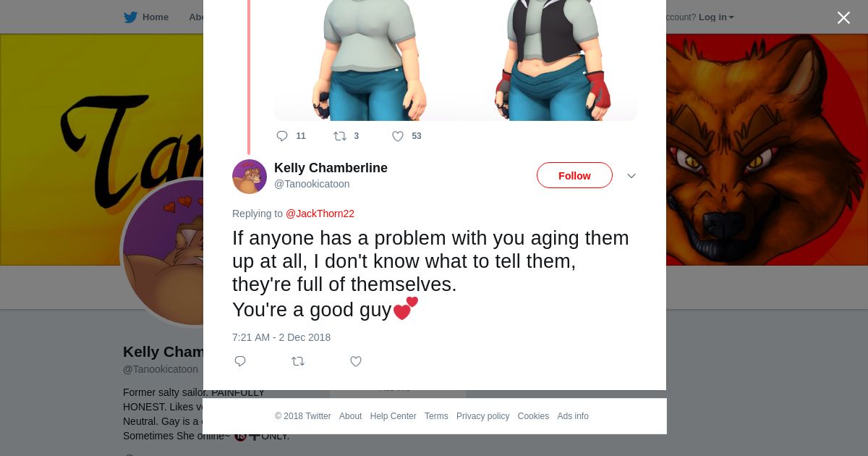Click reply icon showing 11 replies
The width and height of the screenshot is (868, 456).
[x=282, y=136]
